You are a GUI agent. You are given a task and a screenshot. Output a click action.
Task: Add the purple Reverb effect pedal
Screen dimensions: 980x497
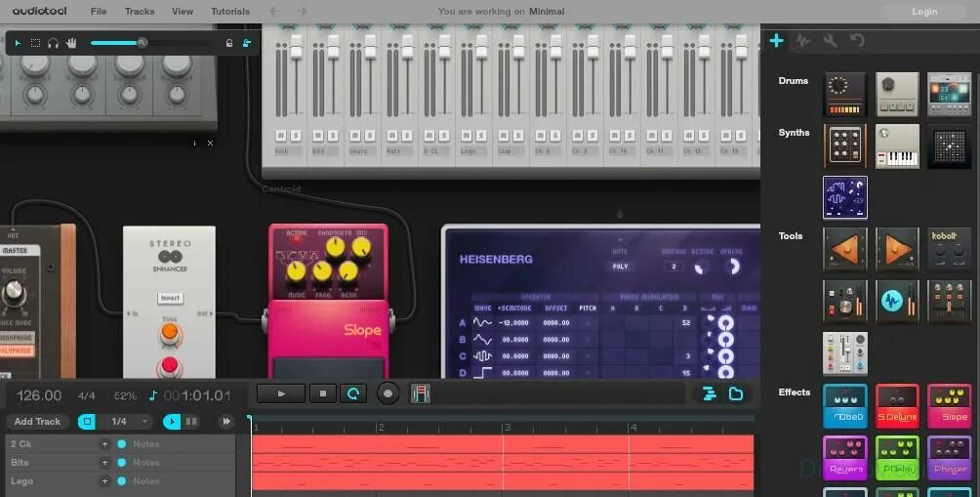(x=845, y=458)
